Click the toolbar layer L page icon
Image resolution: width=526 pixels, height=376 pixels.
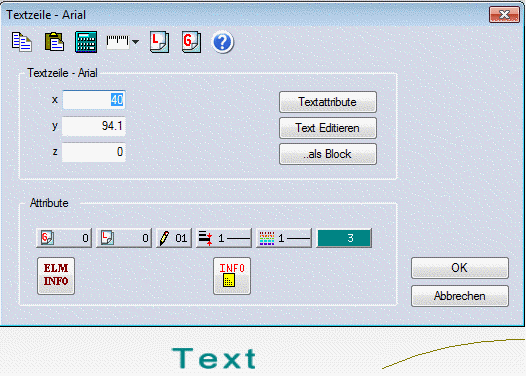(x=159, y=42)
